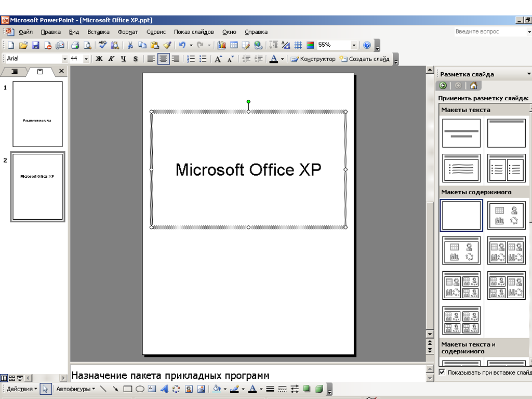Open Microsoft PowerPoint help
Screen dimensions: 532x399
click(x=367, y=45)
